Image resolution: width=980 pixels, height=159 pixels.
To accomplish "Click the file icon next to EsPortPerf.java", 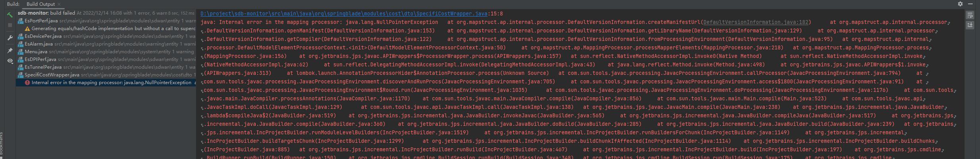I will pyautogui.click(x=21, y=21).
